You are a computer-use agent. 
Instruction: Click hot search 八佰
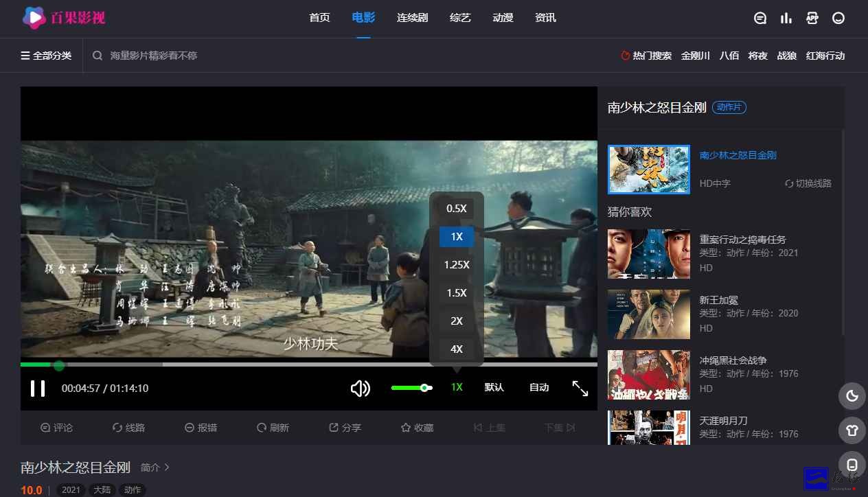729,56
